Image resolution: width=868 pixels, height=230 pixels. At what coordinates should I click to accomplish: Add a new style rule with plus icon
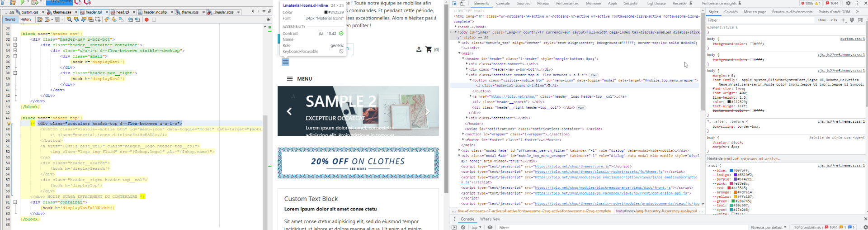pos(843,20)
